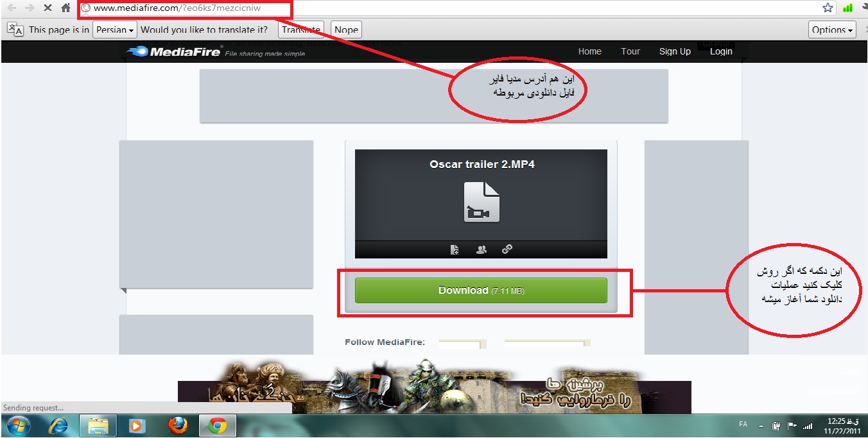
Task: Open Windows Media Player from the taskbar
Action: (x=137, y=425)
